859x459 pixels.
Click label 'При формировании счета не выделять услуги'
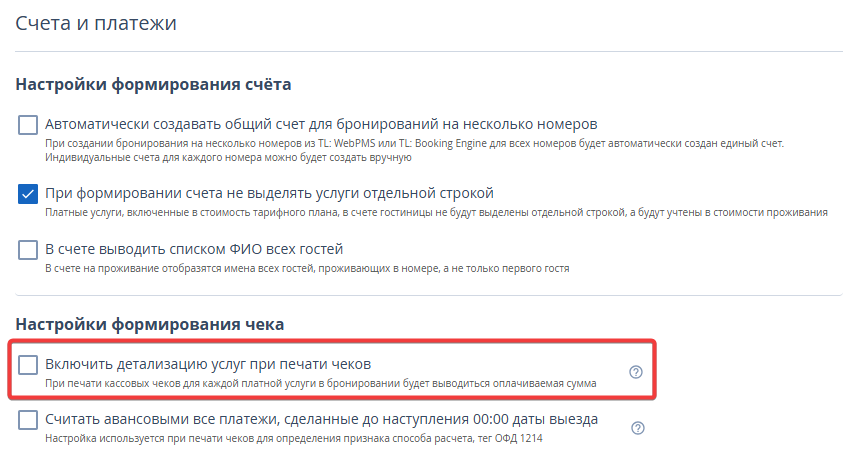269,193
